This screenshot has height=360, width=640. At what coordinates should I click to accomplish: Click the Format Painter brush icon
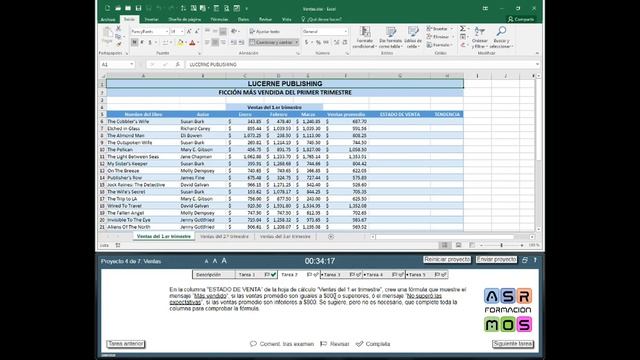click(x=118, y=44)
